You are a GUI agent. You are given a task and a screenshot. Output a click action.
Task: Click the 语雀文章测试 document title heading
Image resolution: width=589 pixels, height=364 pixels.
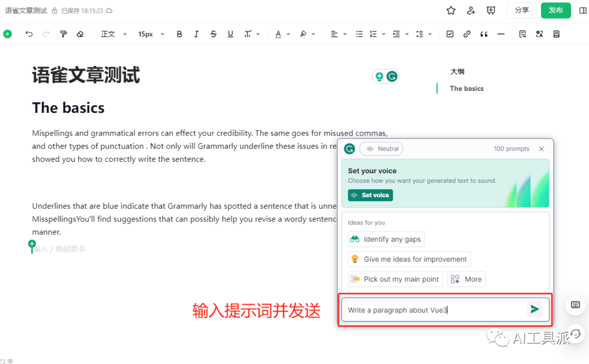pyautogui.click(x=86, y=75)
